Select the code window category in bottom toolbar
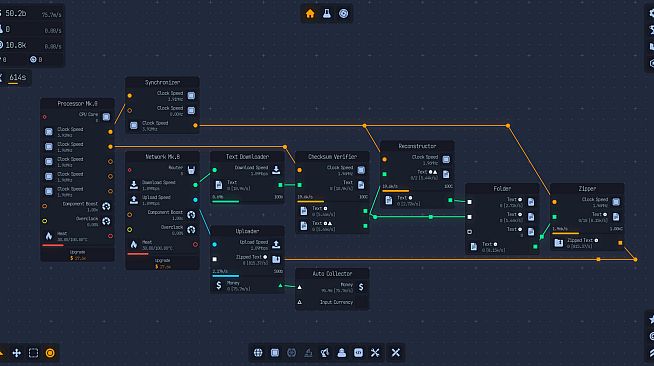This screenshot has width=654, height=366. point(358,353)
